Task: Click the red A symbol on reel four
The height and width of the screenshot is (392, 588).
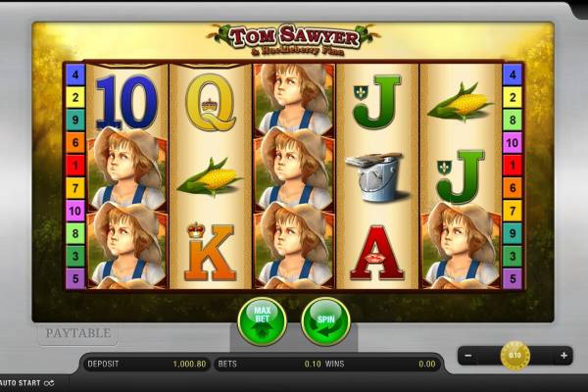Action: click(x=377, y=253)
